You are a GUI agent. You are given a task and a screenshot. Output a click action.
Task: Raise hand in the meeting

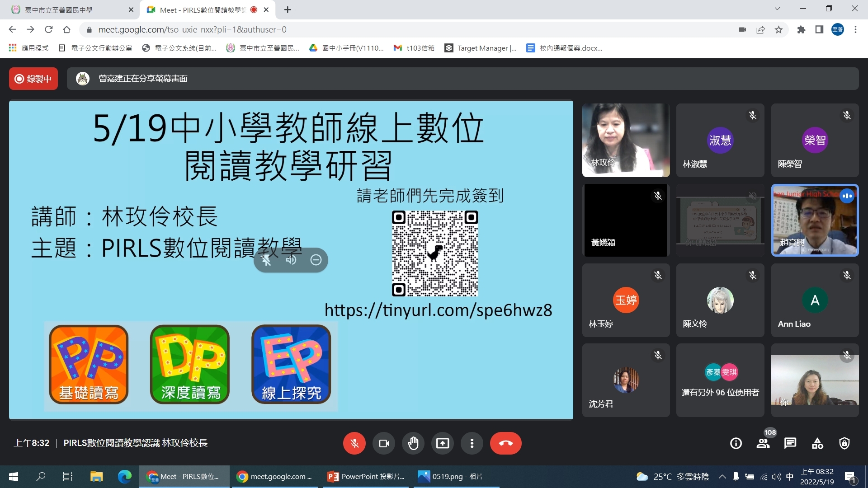[x=413, y=443]
